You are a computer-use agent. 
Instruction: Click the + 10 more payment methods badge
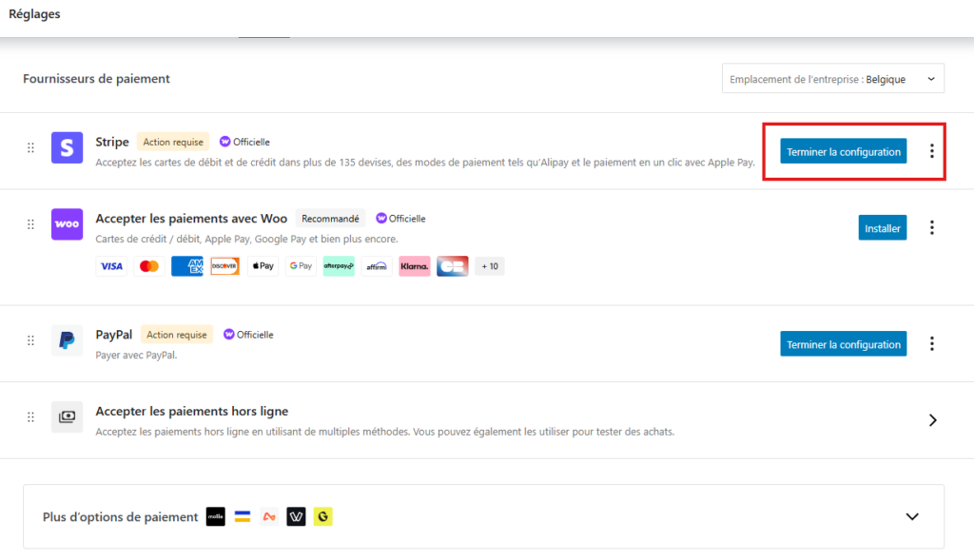(x=490, y=266)
